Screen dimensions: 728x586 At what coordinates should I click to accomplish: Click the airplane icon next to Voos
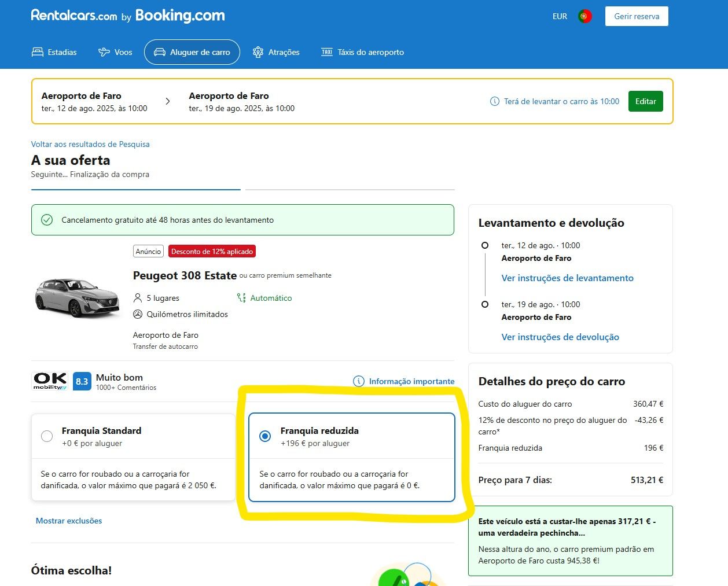[104, 52]
